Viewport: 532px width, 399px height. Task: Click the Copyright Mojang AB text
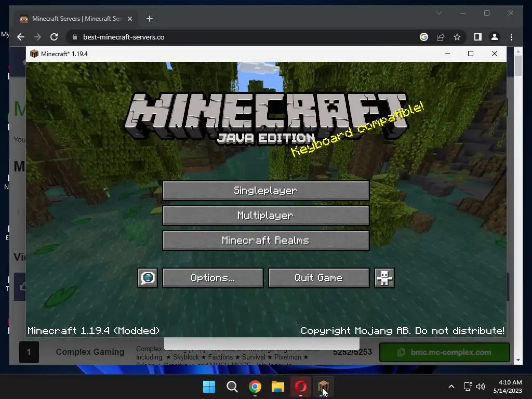tap(403, 330)
